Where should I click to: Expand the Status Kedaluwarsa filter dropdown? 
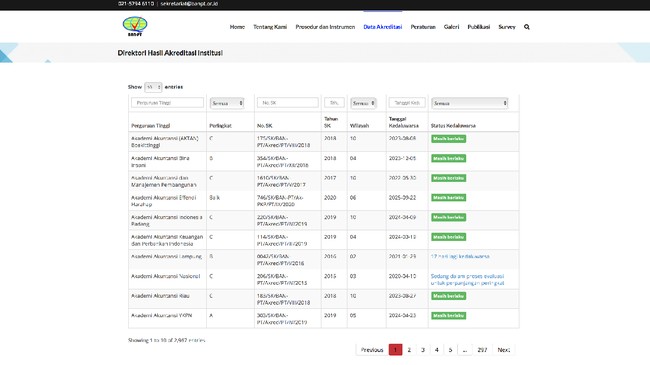[470, 103]
